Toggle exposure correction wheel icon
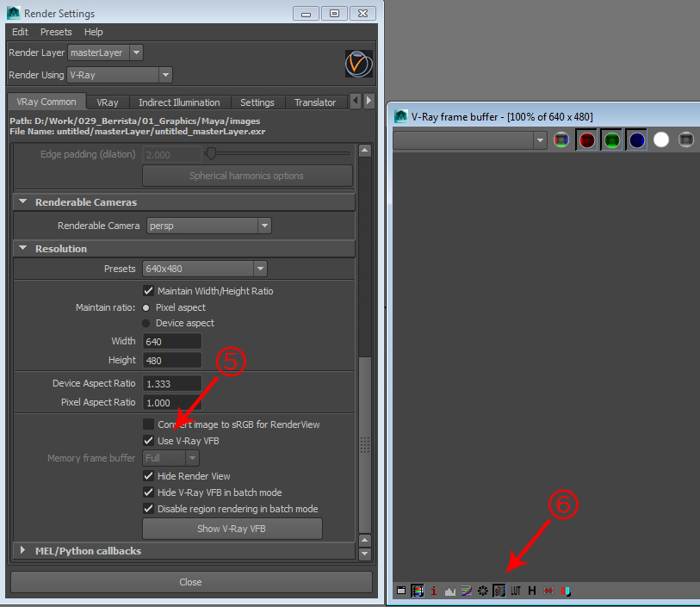 (482, 591)
